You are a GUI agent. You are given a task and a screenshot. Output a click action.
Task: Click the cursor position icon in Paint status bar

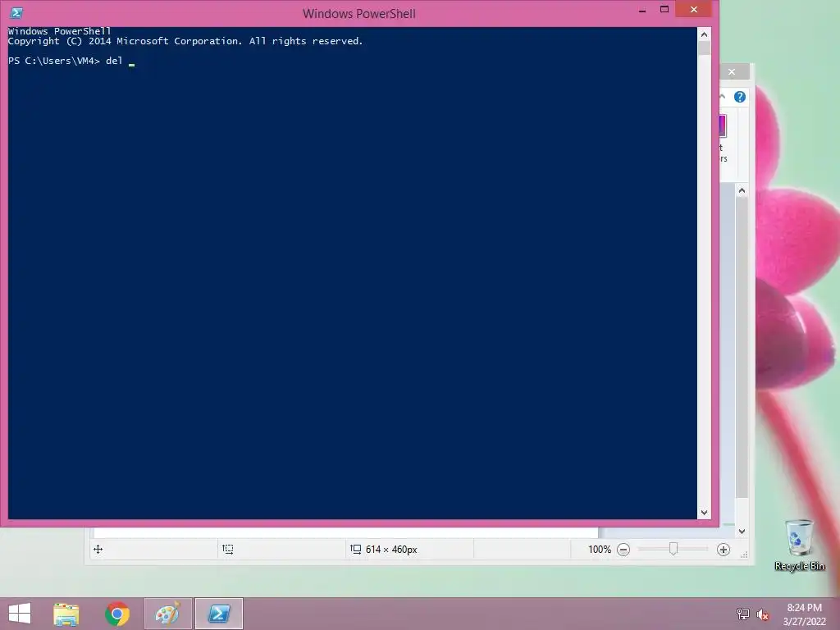click(98, 549)
